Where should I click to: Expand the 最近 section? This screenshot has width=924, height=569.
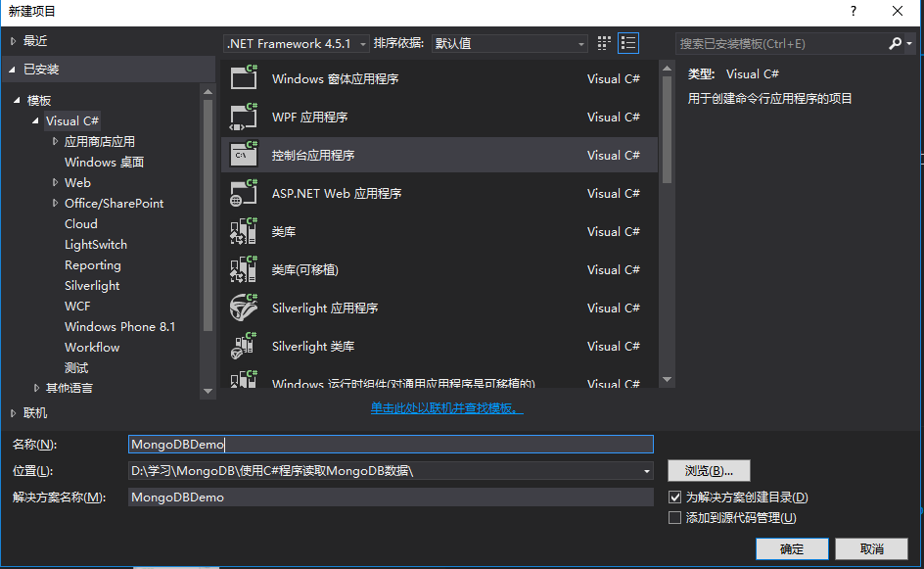coord(13,41)
